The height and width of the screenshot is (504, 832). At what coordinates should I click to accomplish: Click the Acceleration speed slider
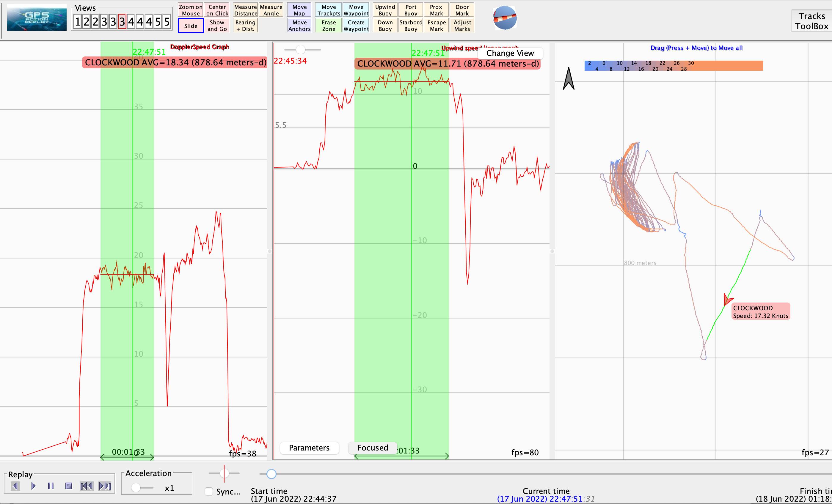tap(136, 488)
